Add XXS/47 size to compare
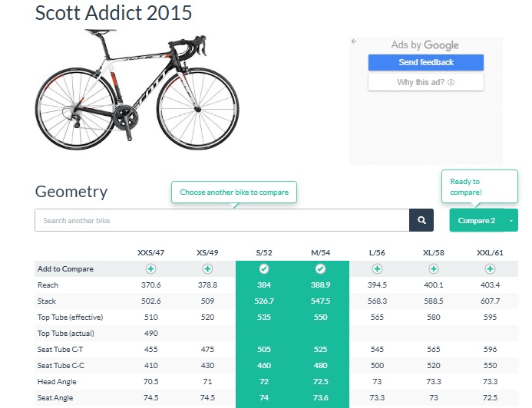Viewport: 532px width, 408px height. click(150, 269)
